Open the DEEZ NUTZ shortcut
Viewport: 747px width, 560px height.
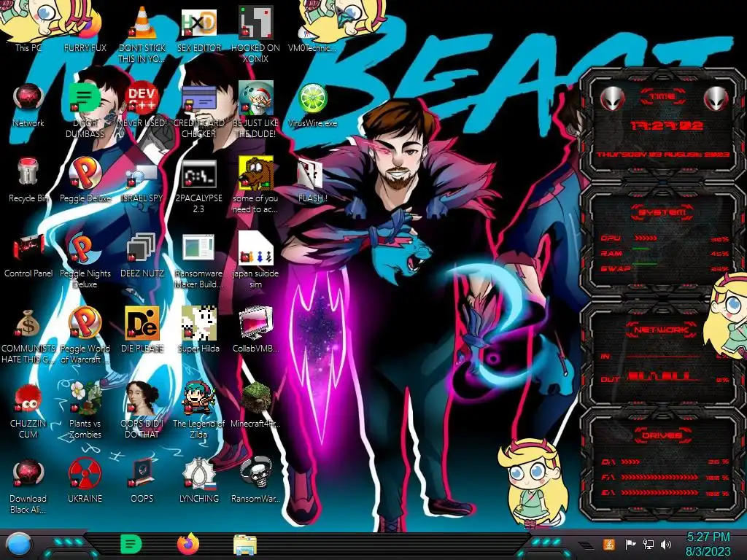point(142,255)
